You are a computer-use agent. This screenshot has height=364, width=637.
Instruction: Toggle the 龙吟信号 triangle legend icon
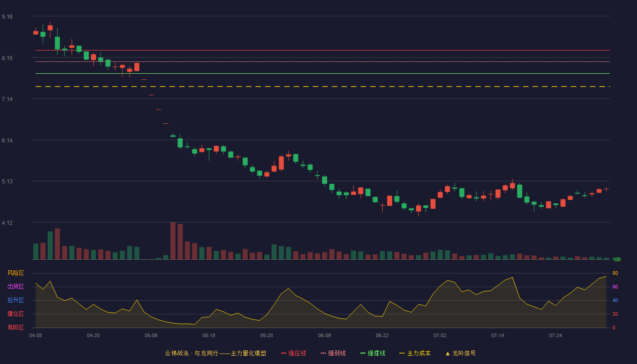click(x=447, y=353)
